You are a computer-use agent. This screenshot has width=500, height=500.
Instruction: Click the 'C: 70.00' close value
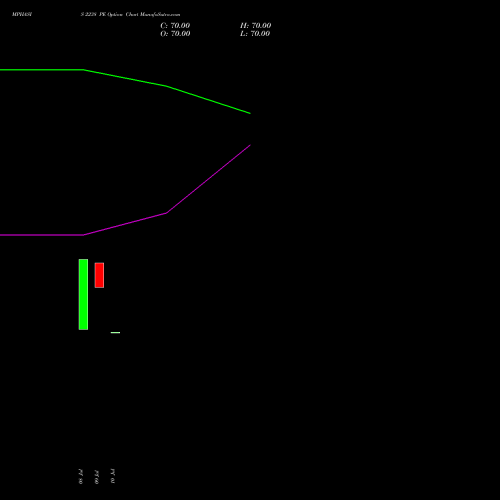tap(175, 25)
